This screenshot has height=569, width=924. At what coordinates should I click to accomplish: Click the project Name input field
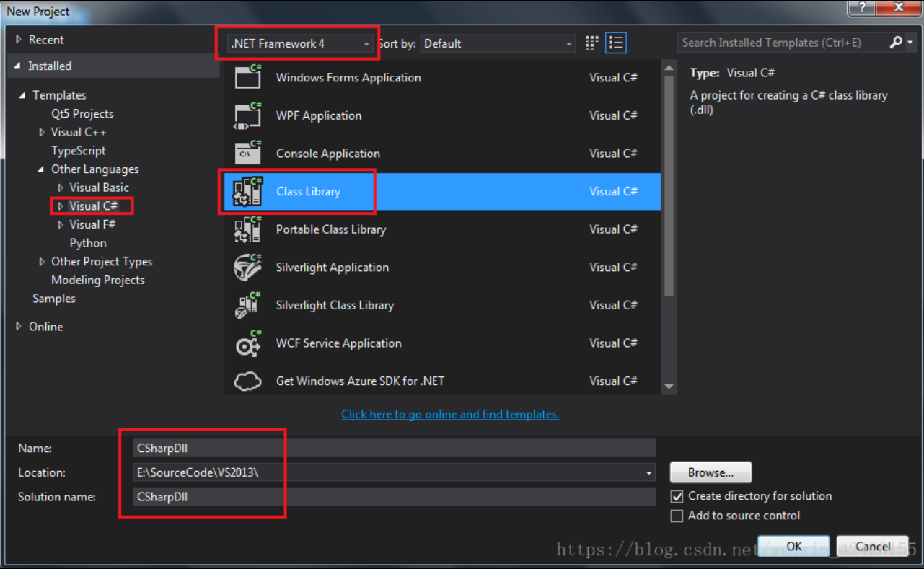click(394, 448)
